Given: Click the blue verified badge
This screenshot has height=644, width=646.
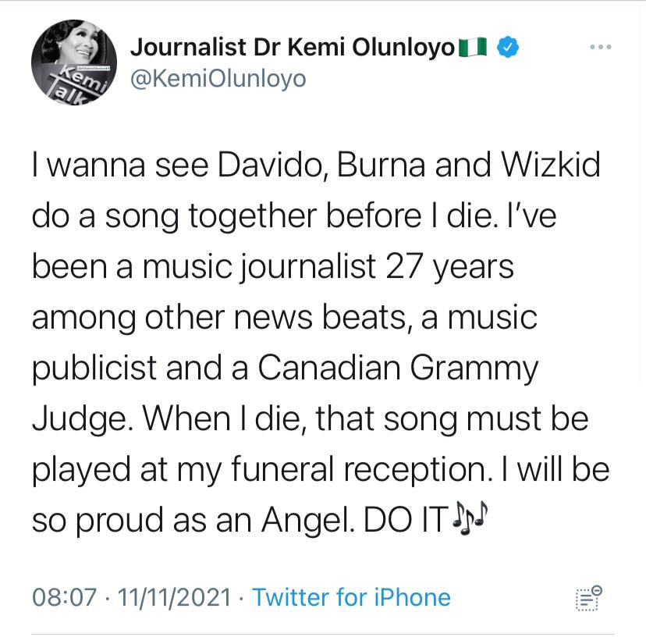Looking at the screenshot, I should click(507, 48).
